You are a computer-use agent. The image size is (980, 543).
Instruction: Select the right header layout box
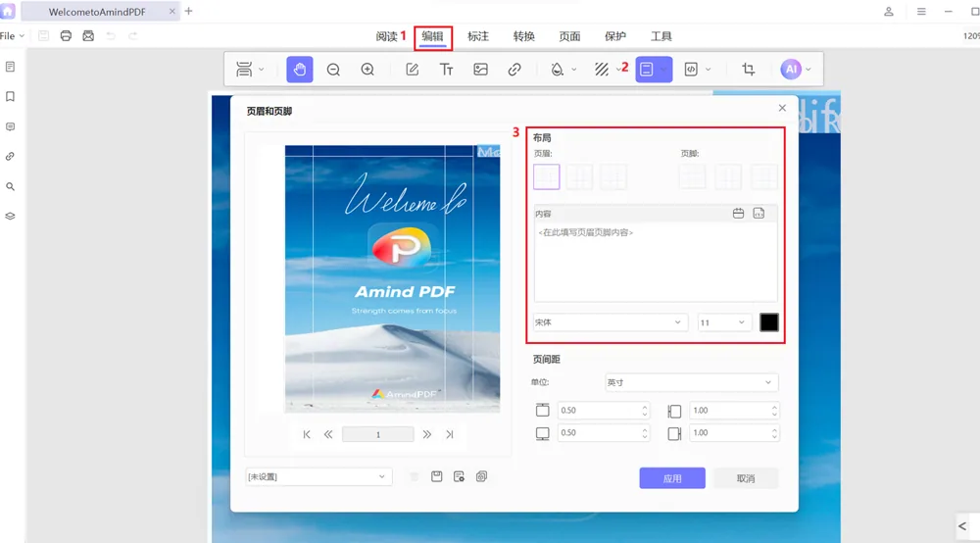613,176
